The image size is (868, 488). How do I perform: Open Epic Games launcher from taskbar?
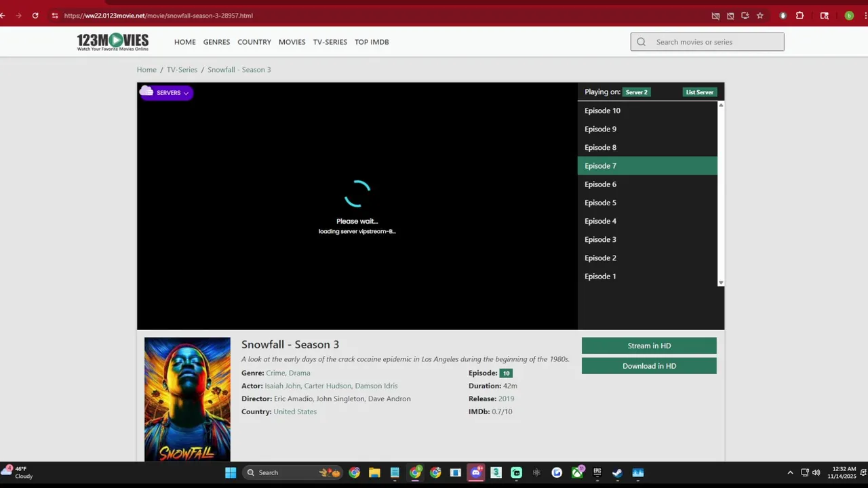[597, 472]
